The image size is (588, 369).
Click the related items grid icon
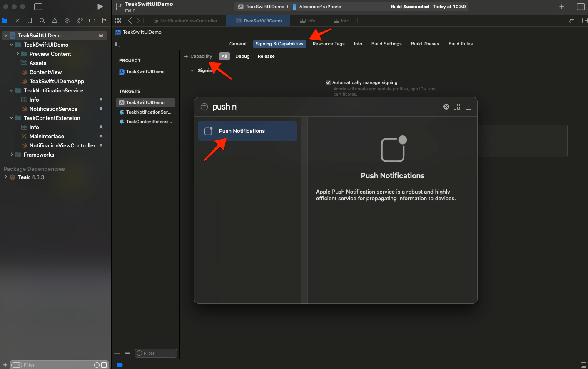(x=118, y=20)
